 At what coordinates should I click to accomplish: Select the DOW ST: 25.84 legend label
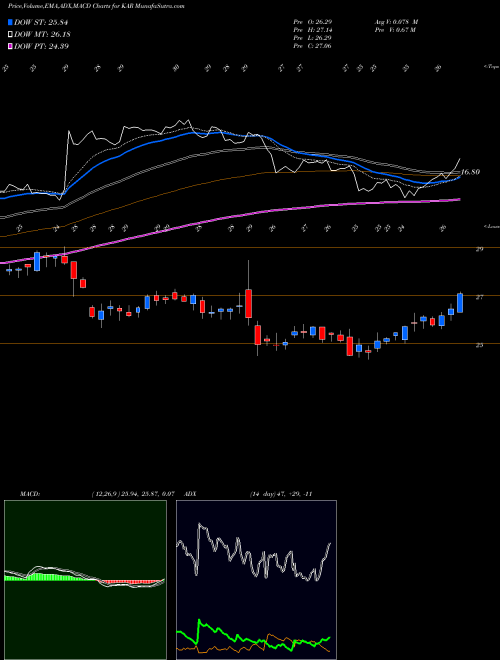pyautogui.click(x=41, y=23)
